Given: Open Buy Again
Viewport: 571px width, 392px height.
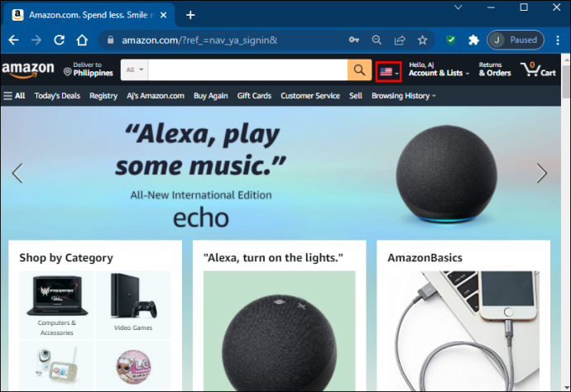Looking at the screenshot, I should 211,96.
